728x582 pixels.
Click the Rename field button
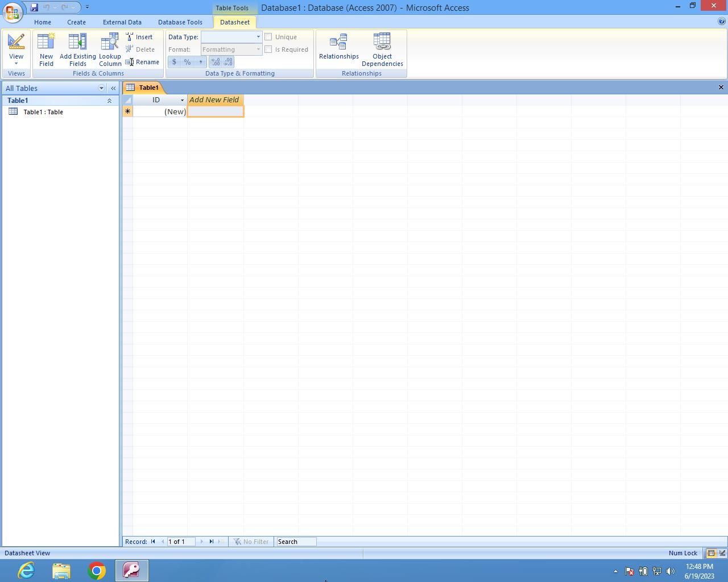143,62
